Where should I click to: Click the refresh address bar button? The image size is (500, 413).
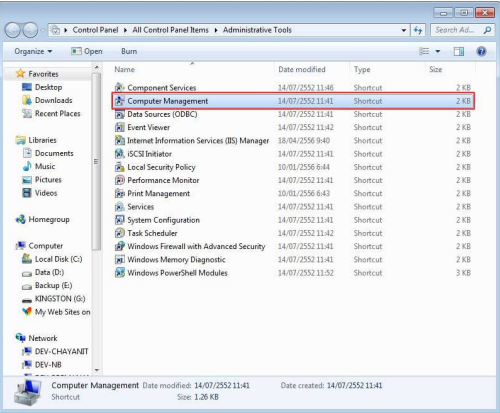(x=418, y=30)
